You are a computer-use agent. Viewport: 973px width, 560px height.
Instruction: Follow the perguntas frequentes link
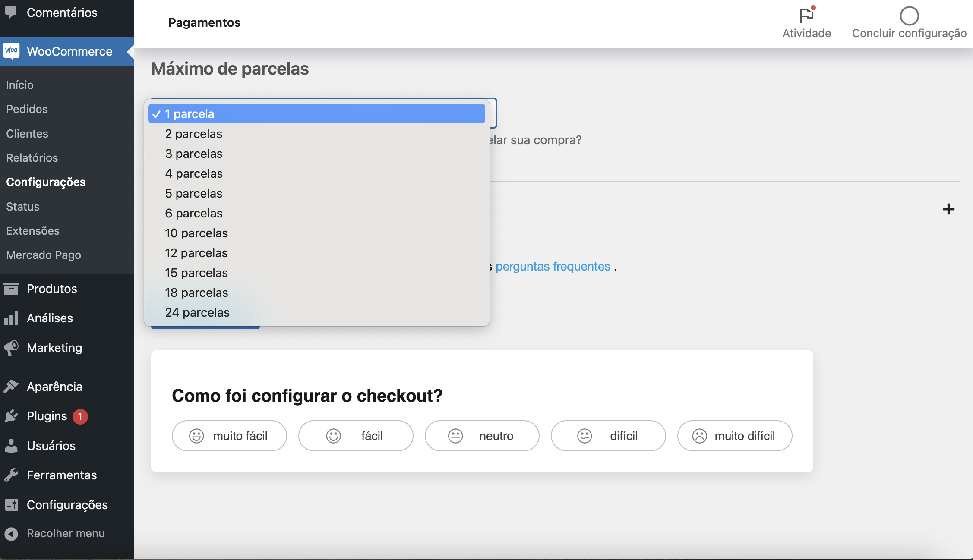(553, 267)
